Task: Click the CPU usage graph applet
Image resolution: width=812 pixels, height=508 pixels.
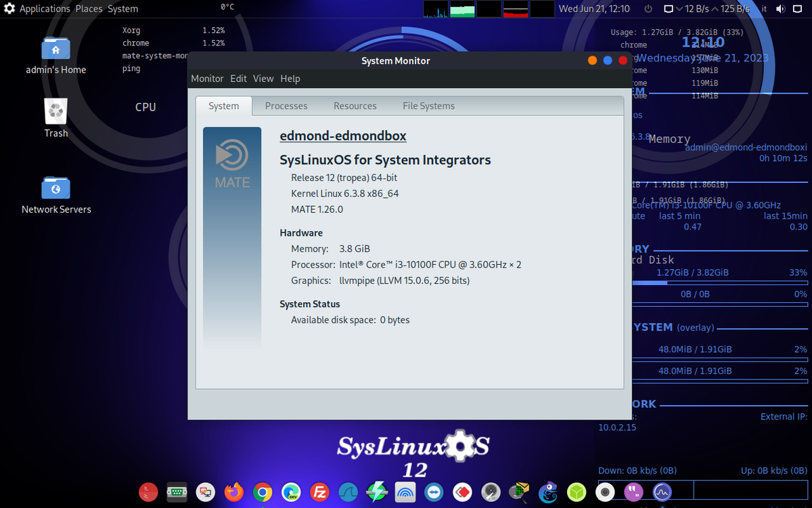Action: pos(435,9)
